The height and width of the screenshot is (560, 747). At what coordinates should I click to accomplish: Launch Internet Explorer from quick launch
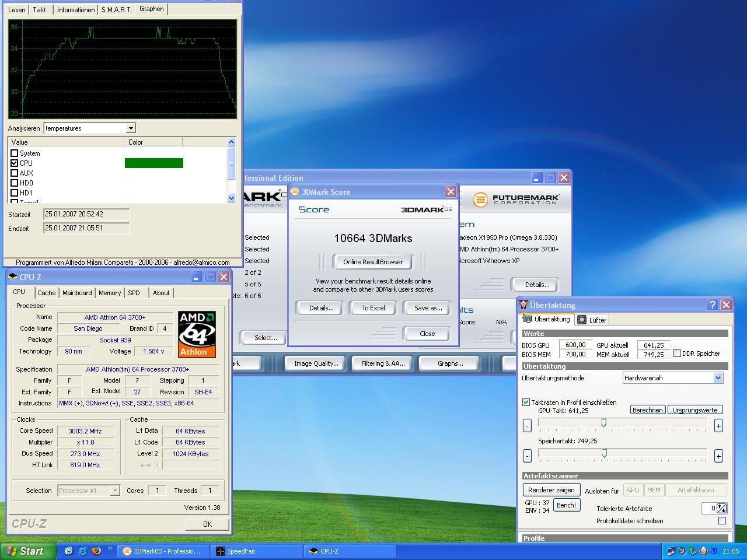point(83,551)
